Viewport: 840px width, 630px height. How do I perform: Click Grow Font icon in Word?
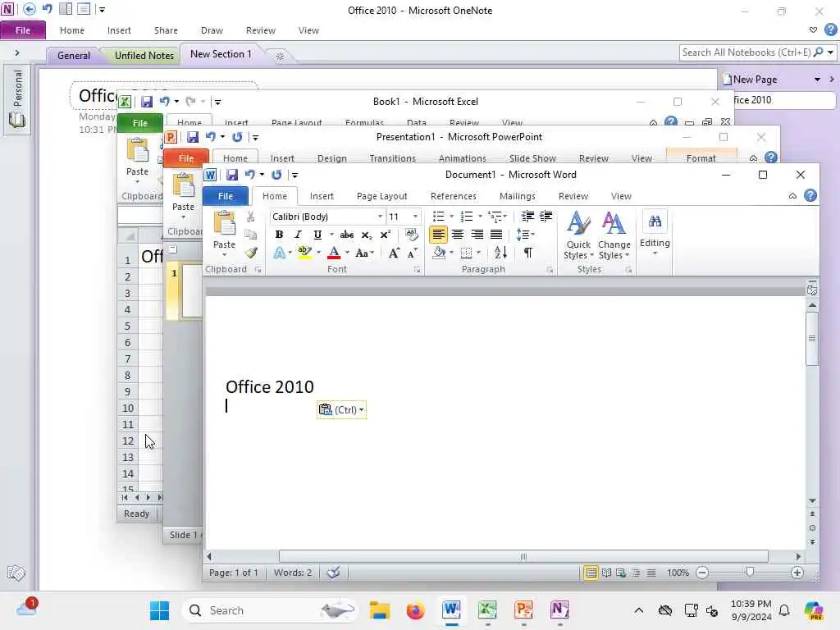point(394,253)
